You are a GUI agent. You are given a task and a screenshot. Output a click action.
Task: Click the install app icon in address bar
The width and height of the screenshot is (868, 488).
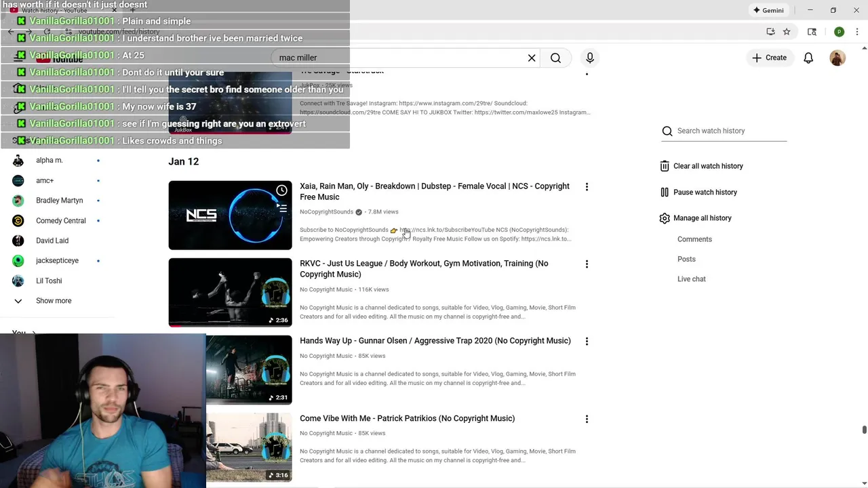(x=770, y=31)
